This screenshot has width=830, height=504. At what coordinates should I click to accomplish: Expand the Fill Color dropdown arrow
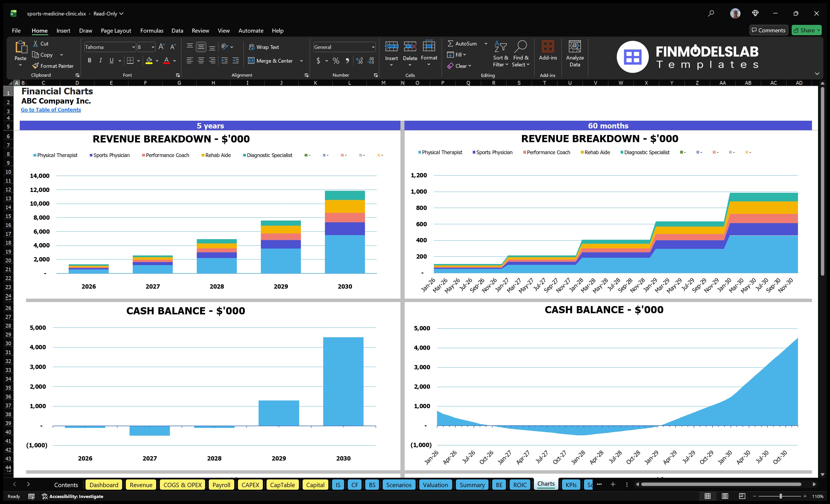coord(157,61)
